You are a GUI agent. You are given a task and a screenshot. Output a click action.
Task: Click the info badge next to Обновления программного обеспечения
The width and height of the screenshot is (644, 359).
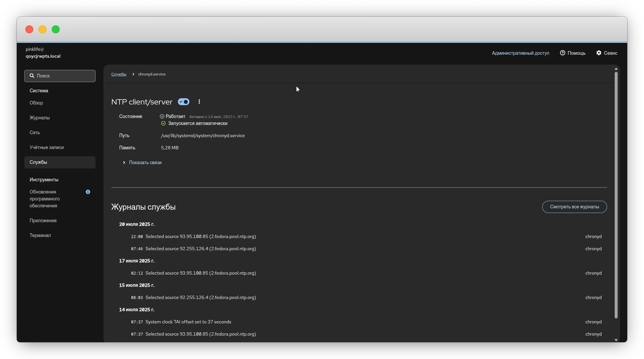click(x=88, y=192)
